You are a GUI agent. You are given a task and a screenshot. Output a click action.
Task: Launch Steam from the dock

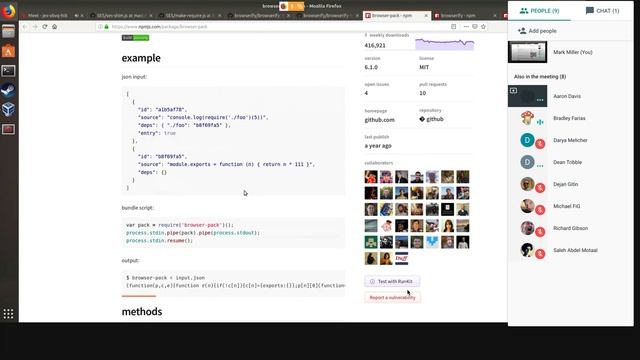(8, 90)
